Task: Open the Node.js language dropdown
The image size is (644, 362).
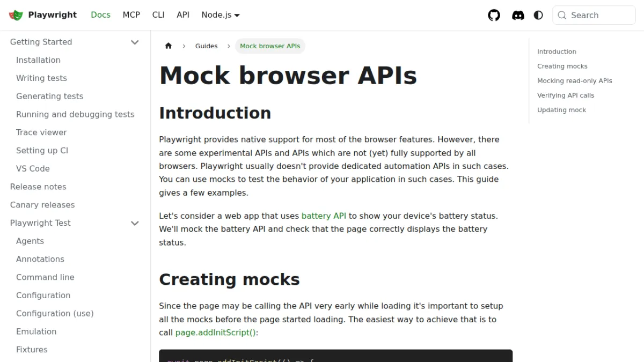Action: click(x=221, y=15)
